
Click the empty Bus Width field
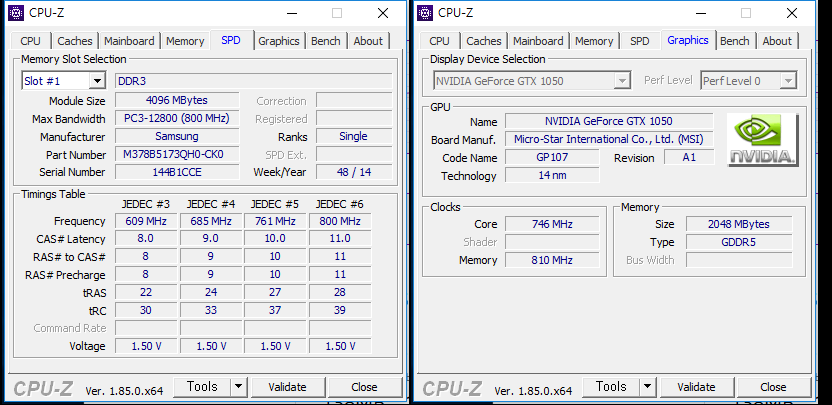coord(739,260)
